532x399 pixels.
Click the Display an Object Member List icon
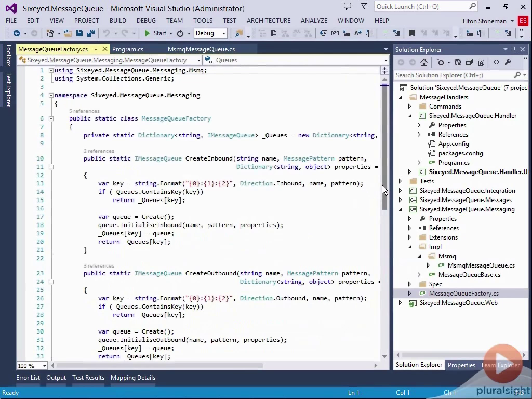pyautogui.click(x=323, y=33)
